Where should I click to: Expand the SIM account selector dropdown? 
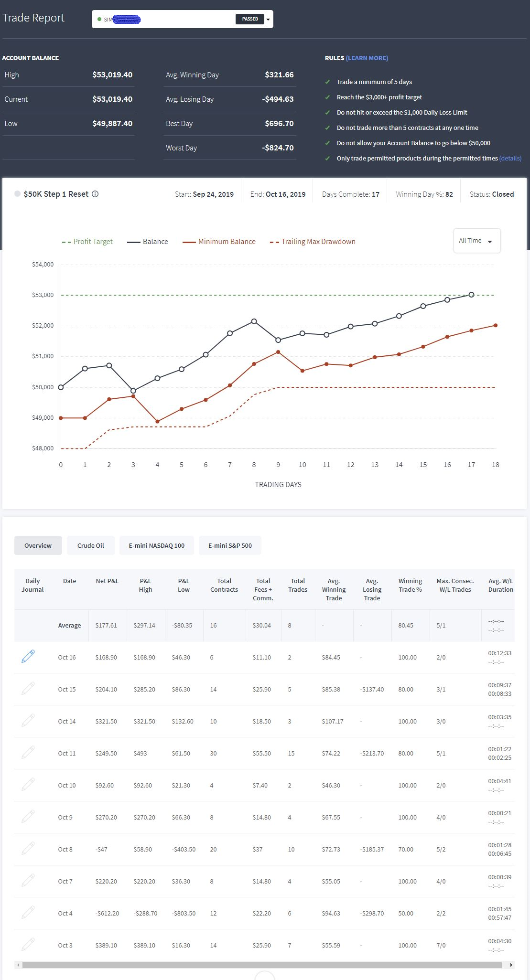click(x=182, y=19)
